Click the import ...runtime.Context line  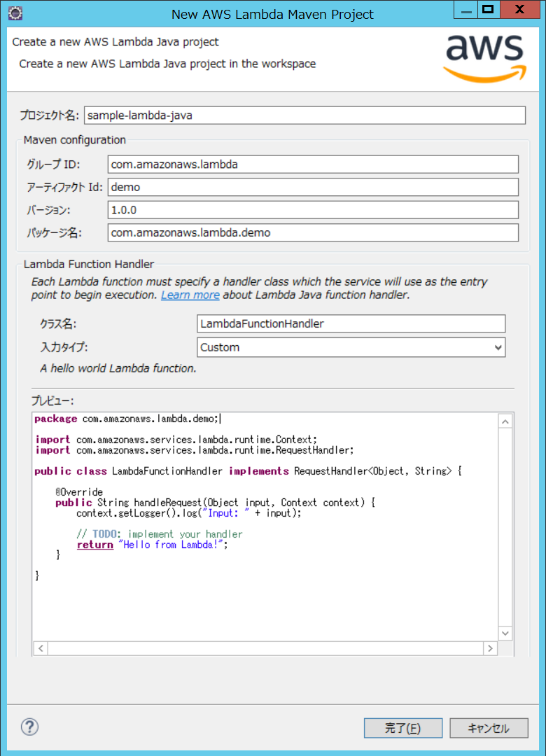tap(176, 439)
